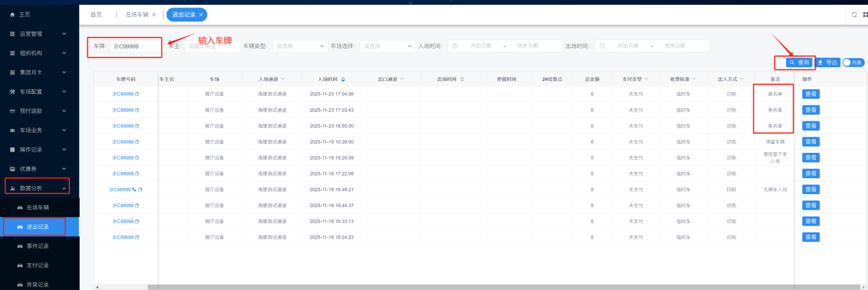Image resolution: width=868 pixels, height=290 pixels.
Task: Click 出场时间 结束日期 field
Action: coord(674,46)
